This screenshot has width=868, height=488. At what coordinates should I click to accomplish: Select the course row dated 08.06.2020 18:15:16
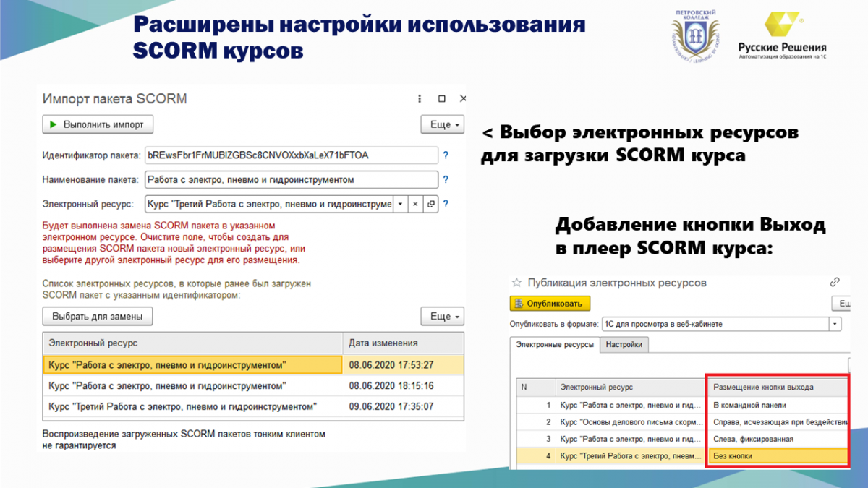pos(253,386)
